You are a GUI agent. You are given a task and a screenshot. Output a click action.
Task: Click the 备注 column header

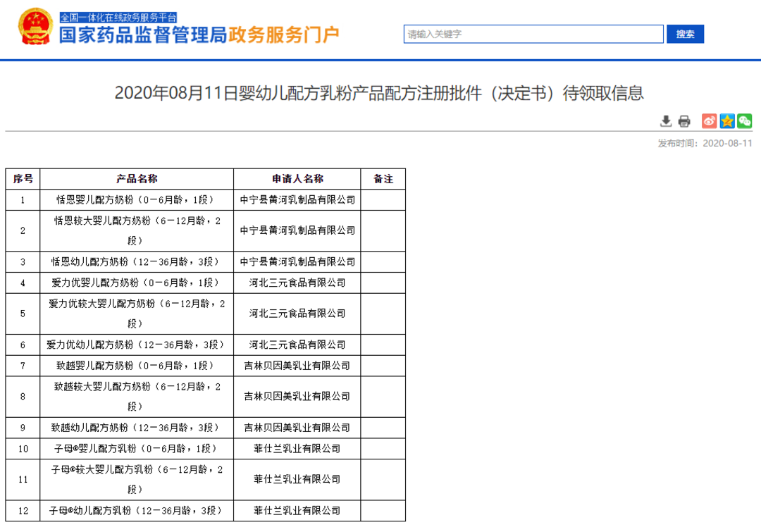[383, 179]
